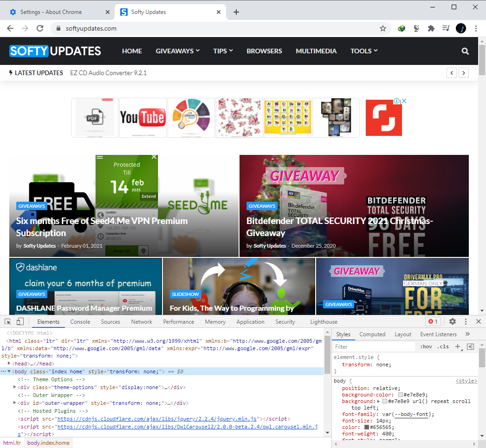486x448 pixels.
Task: Bookmark this page with the star icon
Action: click(383, 28)
